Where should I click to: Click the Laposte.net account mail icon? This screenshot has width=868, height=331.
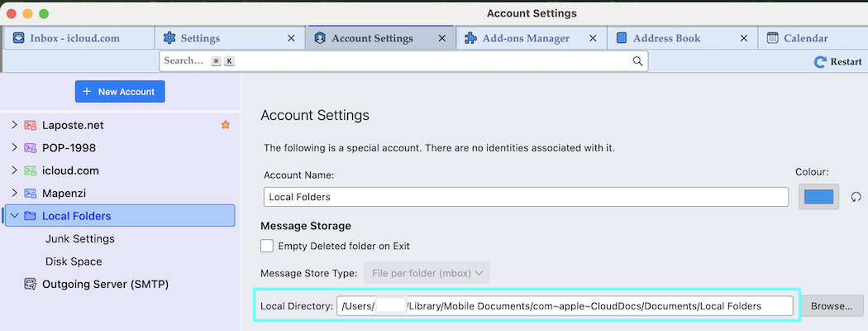tap(30, 125)
